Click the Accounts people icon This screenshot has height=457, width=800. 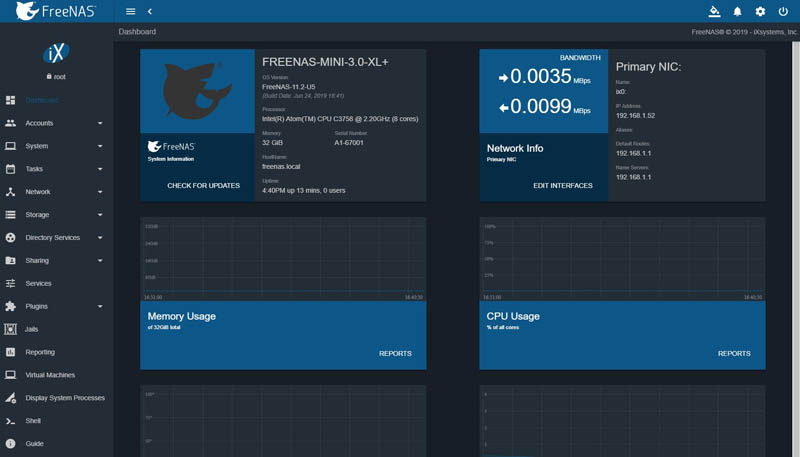[10, 123]
